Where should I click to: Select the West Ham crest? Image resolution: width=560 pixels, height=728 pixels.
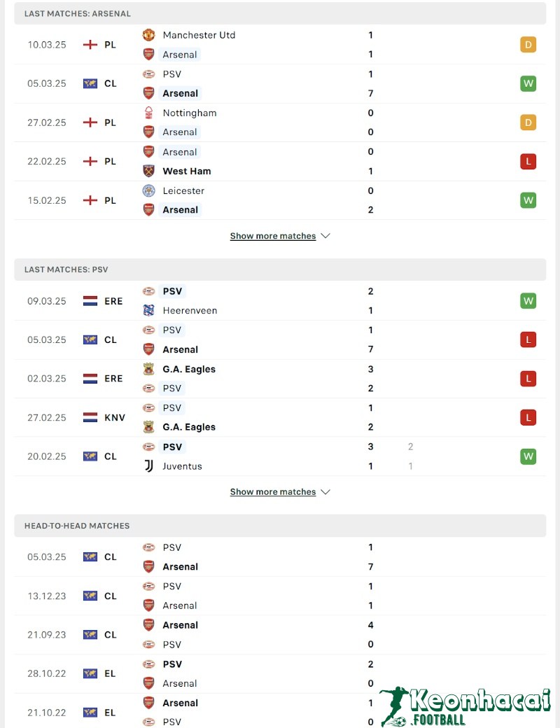[148, 171]
